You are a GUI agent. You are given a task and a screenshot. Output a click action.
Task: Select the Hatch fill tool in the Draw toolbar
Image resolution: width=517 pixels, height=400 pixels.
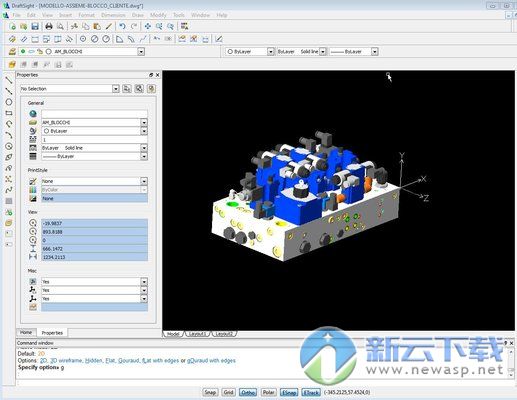[x=9, y=201]
